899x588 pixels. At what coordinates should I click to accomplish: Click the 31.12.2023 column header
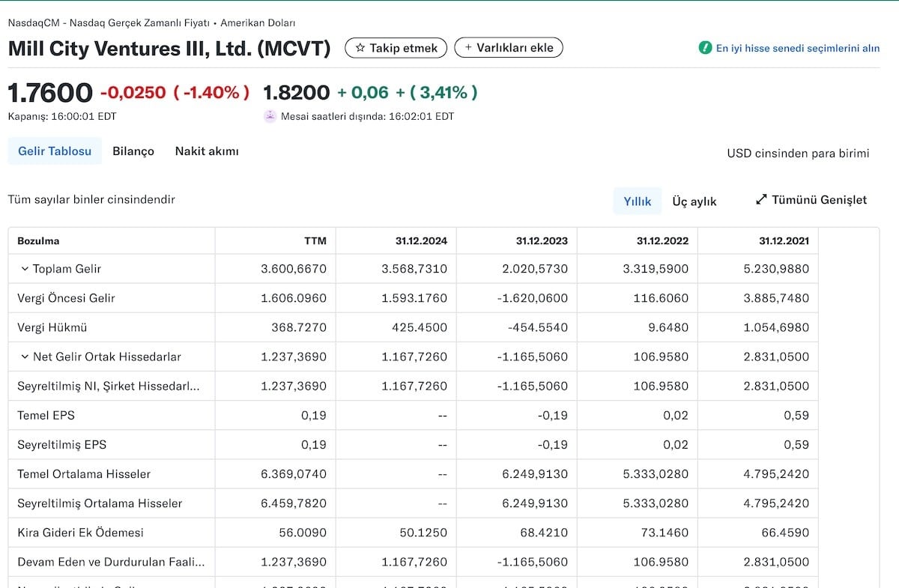[542, 241]
